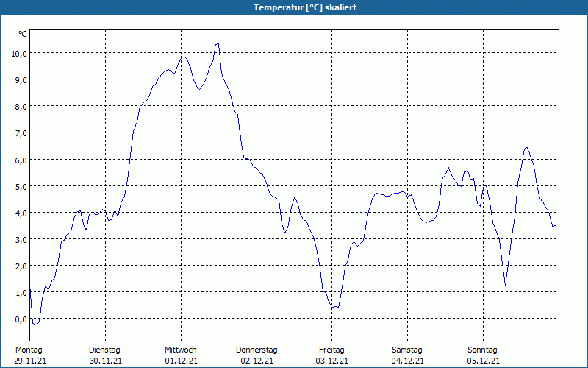Select the Sonntag day label
This screenshot has width=588, height=368.
point(483,350)
